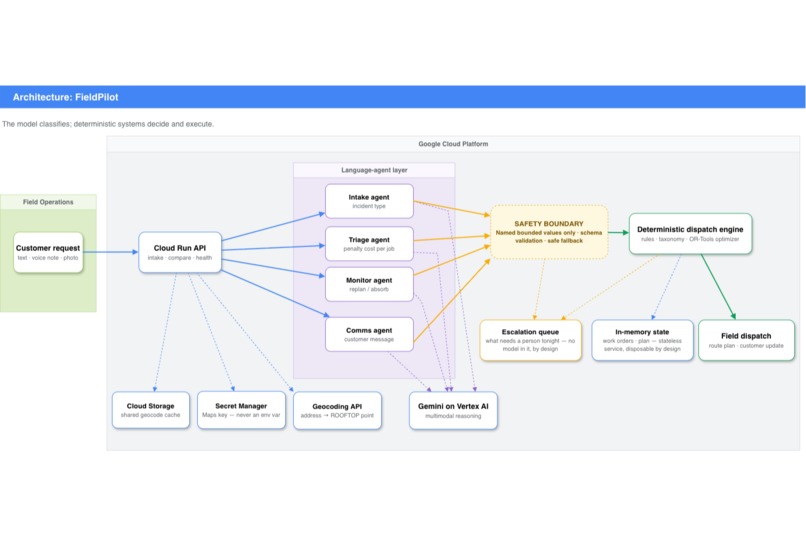
Task: Select the Secret Manager node
Action: coord(241,410)
